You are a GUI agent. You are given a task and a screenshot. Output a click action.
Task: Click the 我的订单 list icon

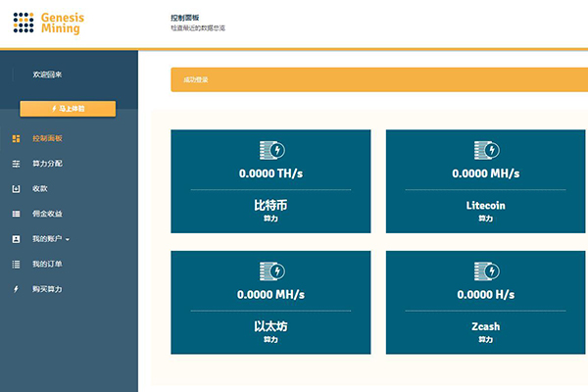16,265
